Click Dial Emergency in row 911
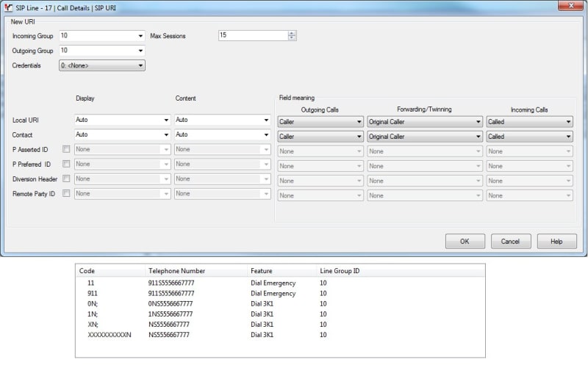 tap(273, 294)
